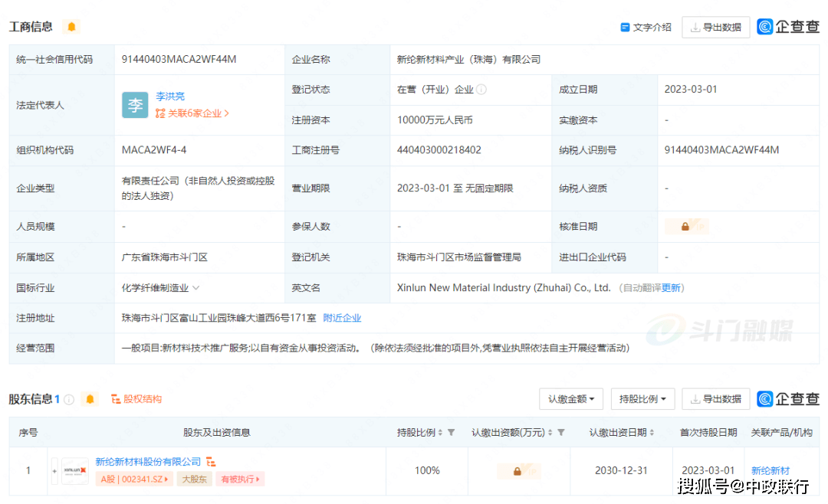Toggle the filter on 认缴出资额(万元) column header

coord(561,433)
